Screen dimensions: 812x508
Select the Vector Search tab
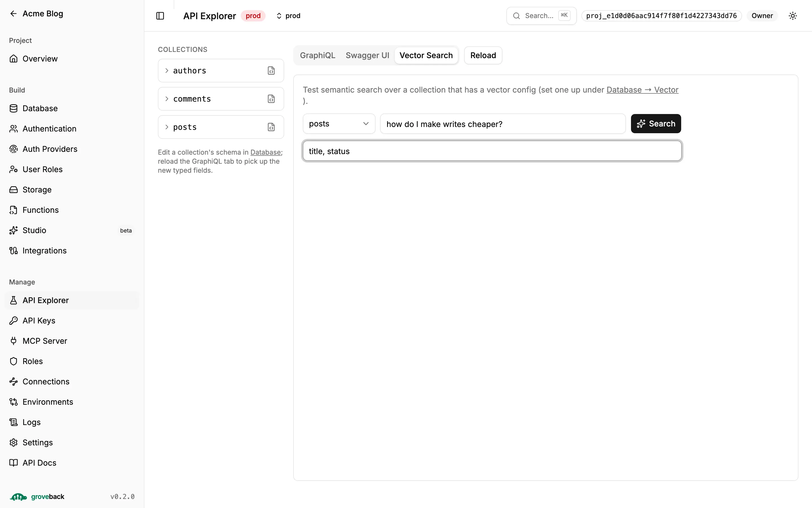[x=426, y=55]
